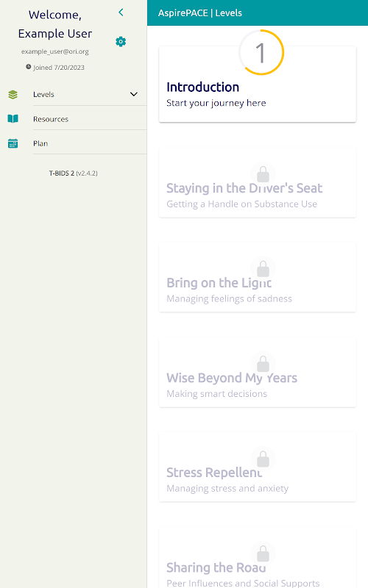Click the T-BIDS 2 version label

pyautogui.click(x=73, y=173)
